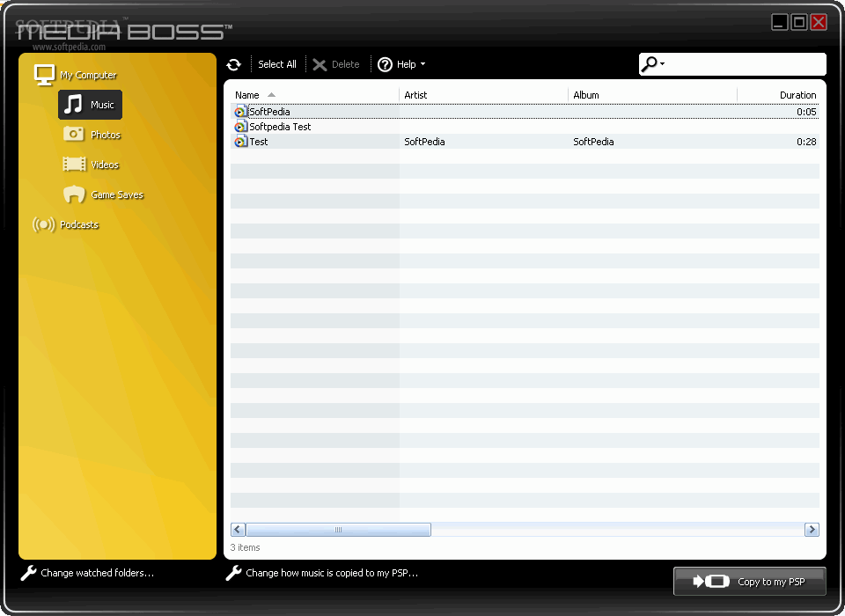Click the media file icon for Softpedia Test
The image size is (845, 616).
coord(240,127)
